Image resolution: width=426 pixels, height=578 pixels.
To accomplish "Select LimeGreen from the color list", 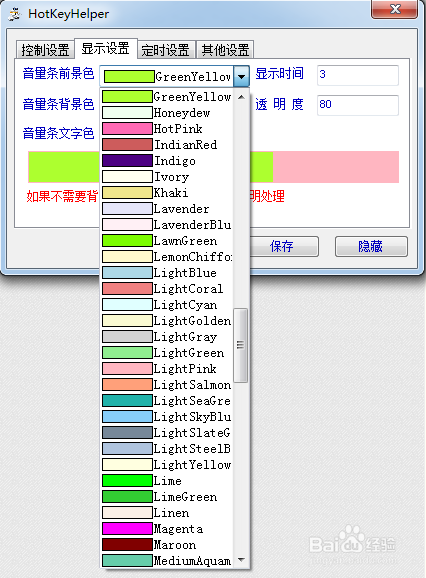I will pyautogui.click(x=167, y=497).
